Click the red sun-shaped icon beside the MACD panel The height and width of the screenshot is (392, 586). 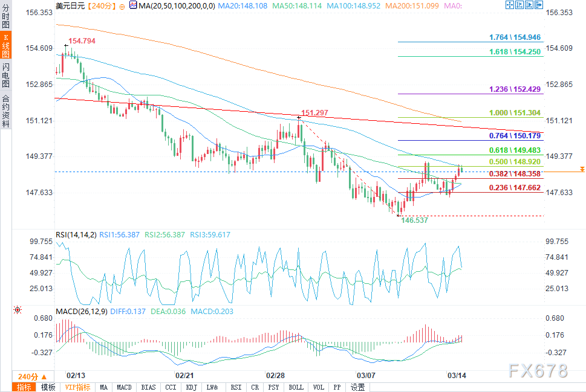pyautogui.click(x=17, y=310)
